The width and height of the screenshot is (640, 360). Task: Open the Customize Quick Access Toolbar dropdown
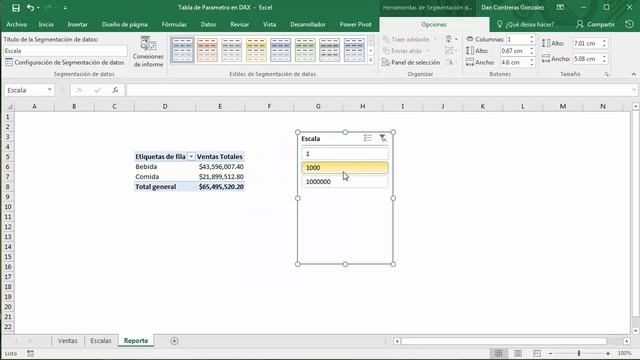click(x=65, y=8)
